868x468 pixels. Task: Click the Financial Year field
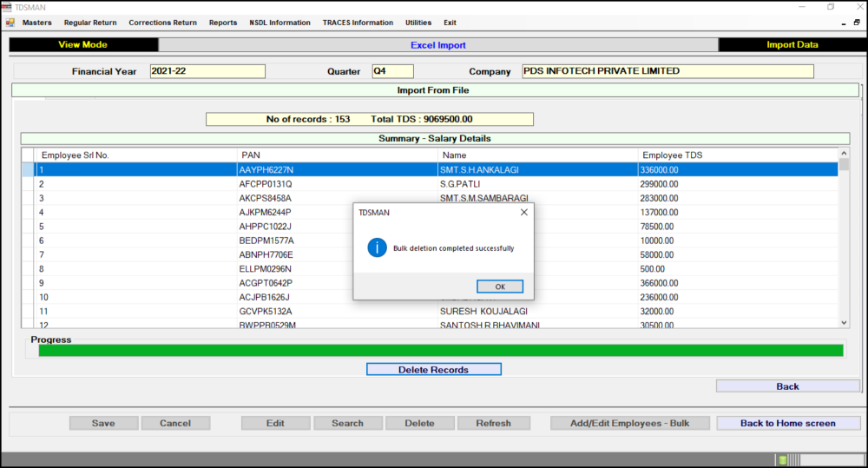207,71
